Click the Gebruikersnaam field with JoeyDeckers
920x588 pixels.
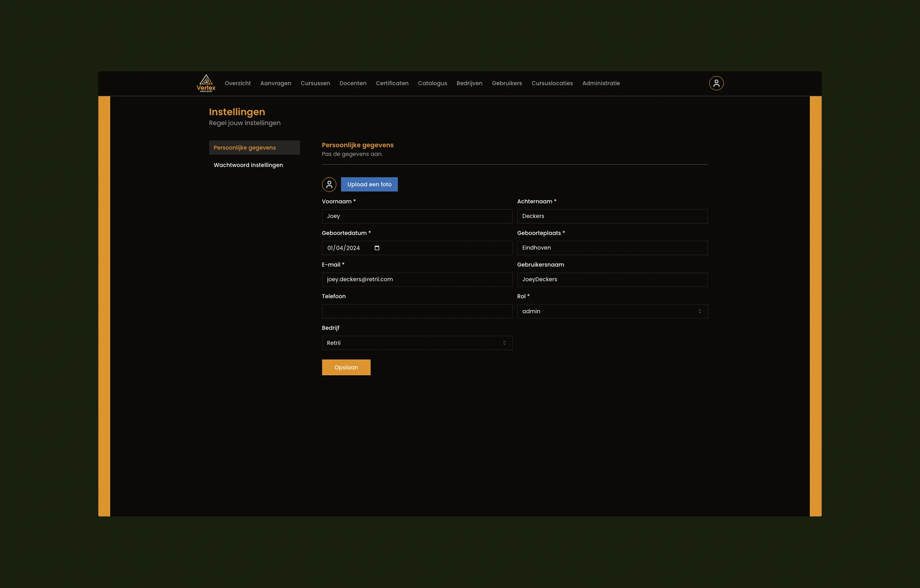pyautogui.click(x=612, y=279)
